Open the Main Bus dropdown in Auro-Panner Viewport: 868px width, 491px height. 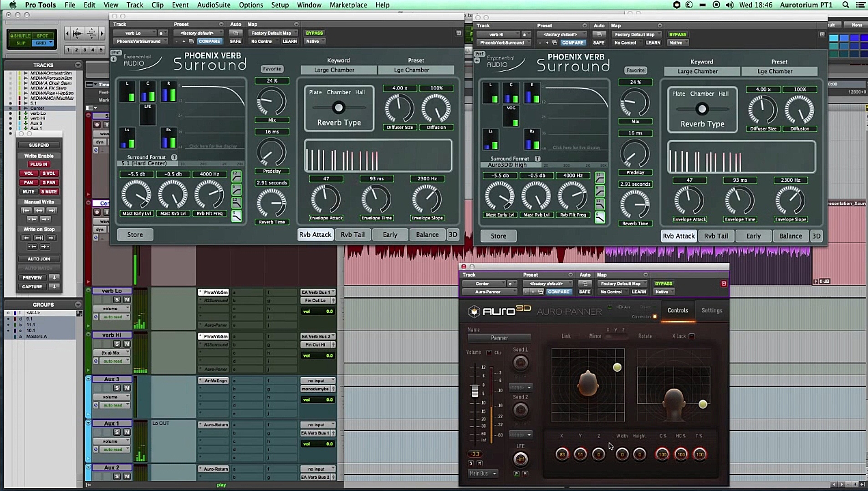click(x=483, y=474)
